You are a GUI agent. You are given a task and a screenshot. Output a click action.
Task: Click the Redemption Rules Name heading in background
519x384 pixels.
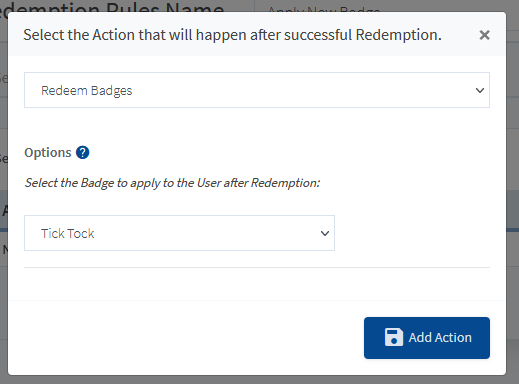tap(112, 7)
